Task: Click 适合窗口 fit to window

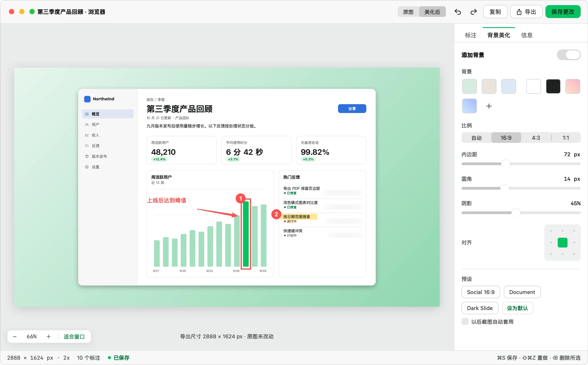Action: (74, 337)
